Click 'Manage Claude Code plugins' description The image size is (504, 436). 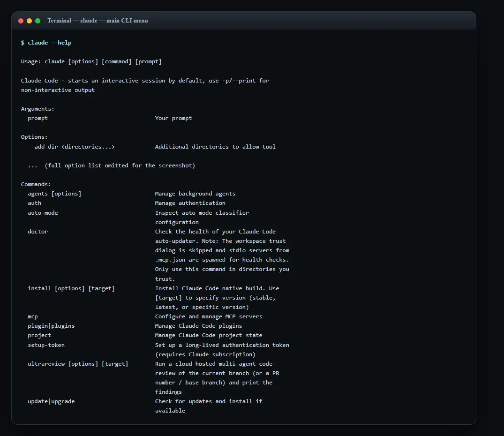198,326
